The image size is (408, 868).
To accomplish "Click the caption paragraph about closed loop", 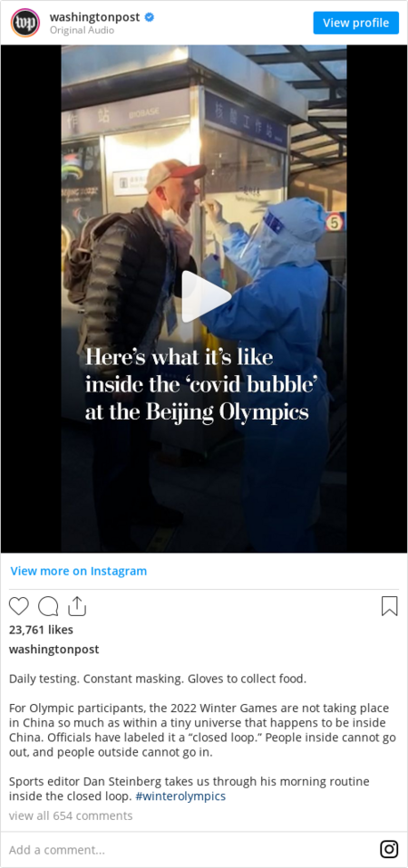I will 202,730.
